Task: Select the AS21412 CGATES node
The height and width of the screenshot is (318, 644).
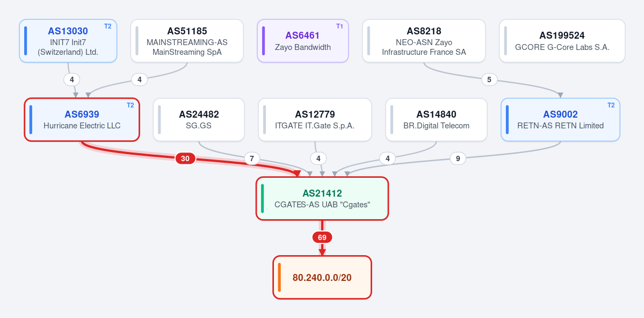Action: (x=322, y=198)
